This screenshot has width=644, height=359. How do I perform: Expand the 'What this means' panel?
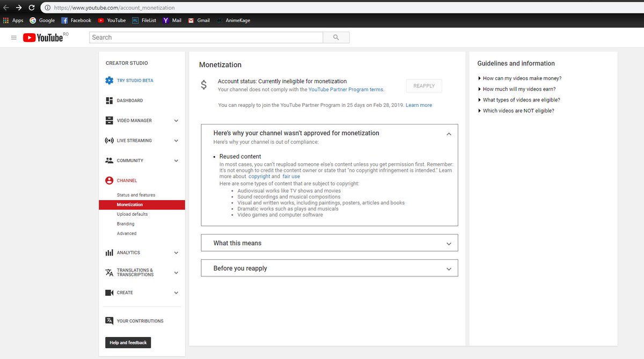pos(449,244)
